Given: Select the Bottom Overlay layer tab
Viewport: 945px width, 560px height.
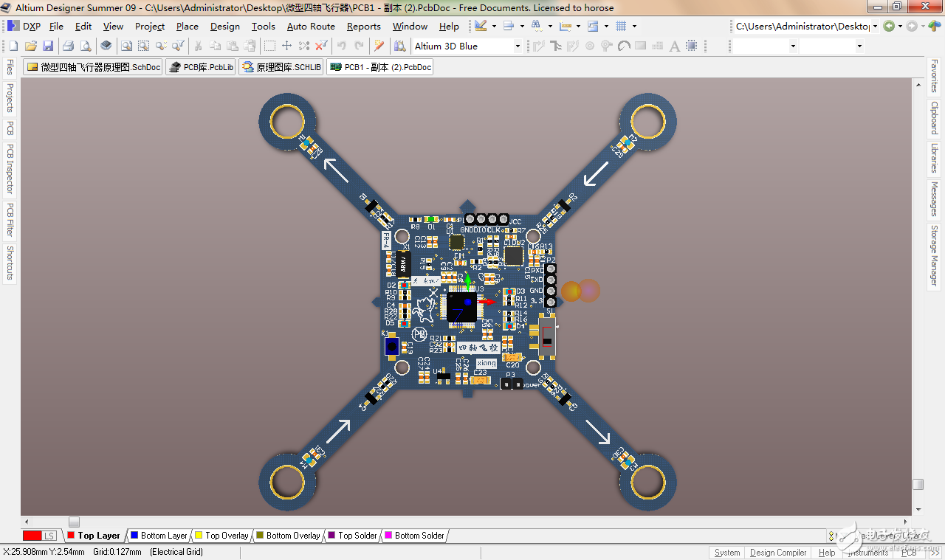Looking at the screenshot, I should coord(288,536).
